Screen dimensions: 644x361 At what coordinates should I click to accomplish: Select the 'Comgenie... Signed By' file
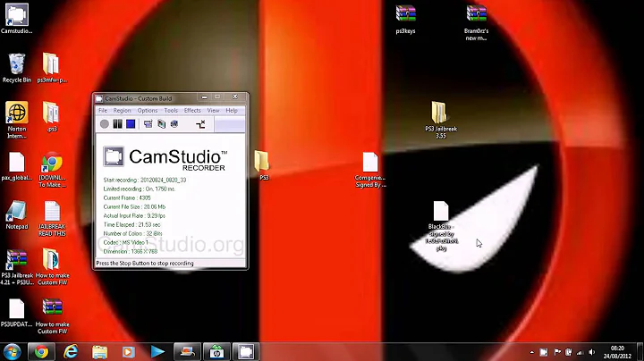click(x=370, y=170)
